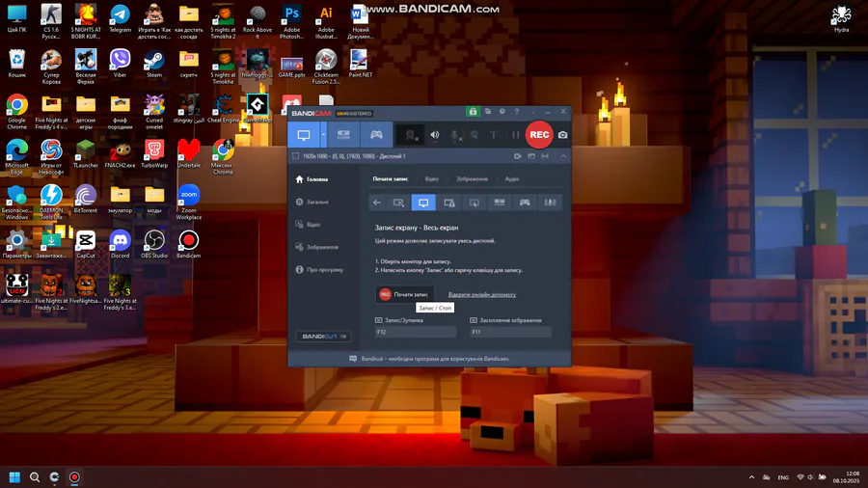Collapse the panel with the up chevron
Screen dimensions: 868x488
pos(563,156)
